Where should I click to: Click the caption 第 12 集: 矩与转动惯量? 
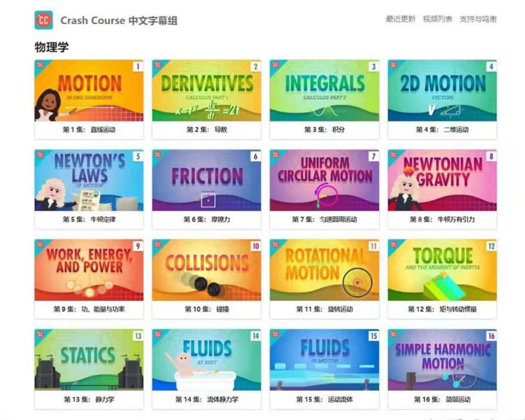click(x=442, y=309)
